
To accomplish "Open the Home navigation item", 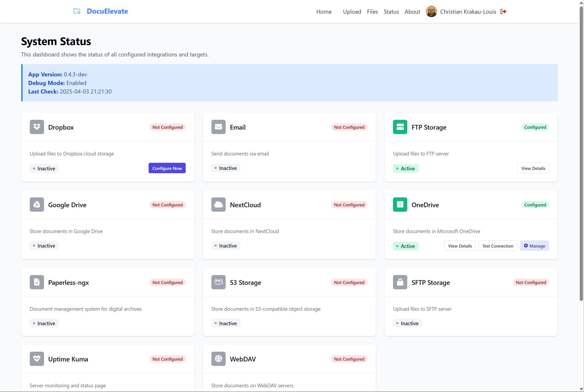I will click(324, 12).
